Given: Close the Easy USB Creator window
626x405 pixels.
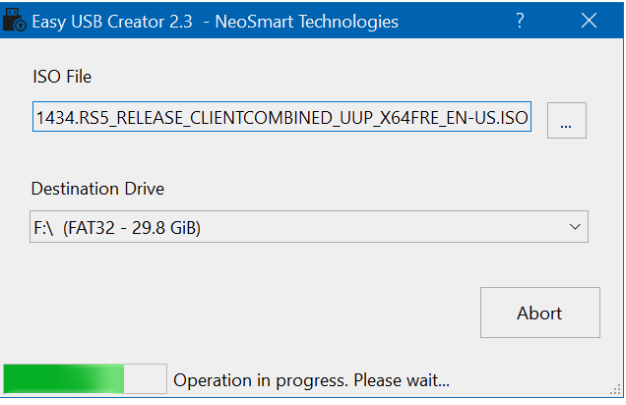Looking at the screenshot, I should point(589,21).
